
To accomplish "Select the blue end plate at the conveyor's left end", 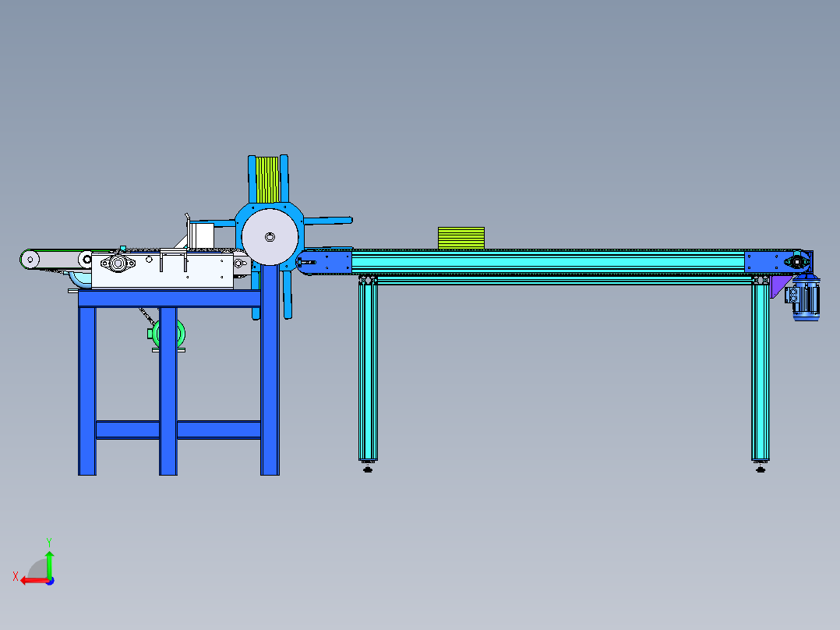I will (325, 263).
